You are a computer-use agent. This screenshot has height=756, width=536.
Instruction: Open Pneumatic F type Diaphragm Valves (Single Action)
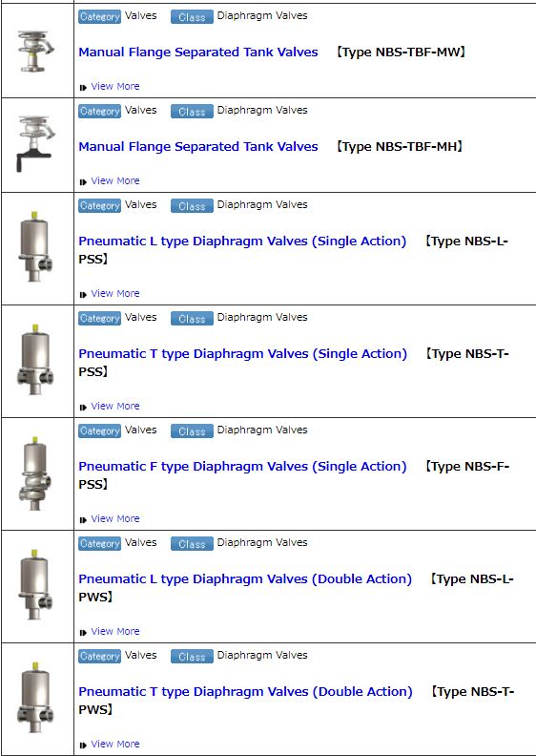coord(242,467)
